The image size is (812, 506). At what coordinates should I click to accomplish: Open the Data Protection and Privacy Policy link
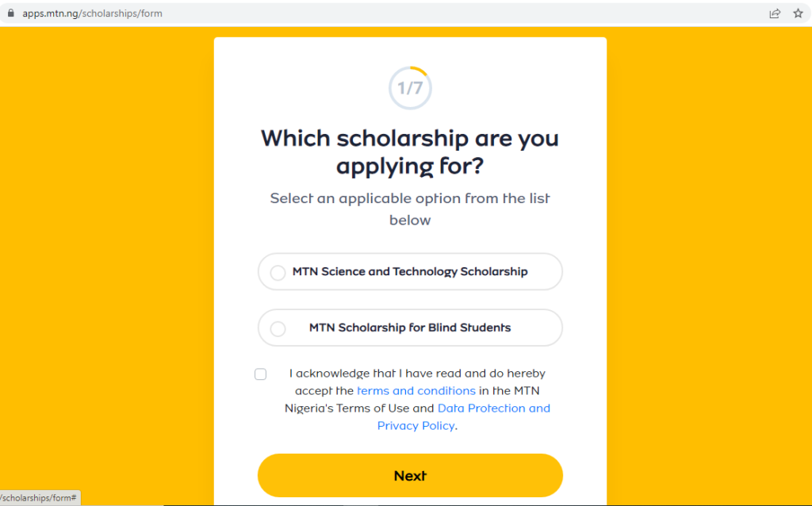[493, 408]
